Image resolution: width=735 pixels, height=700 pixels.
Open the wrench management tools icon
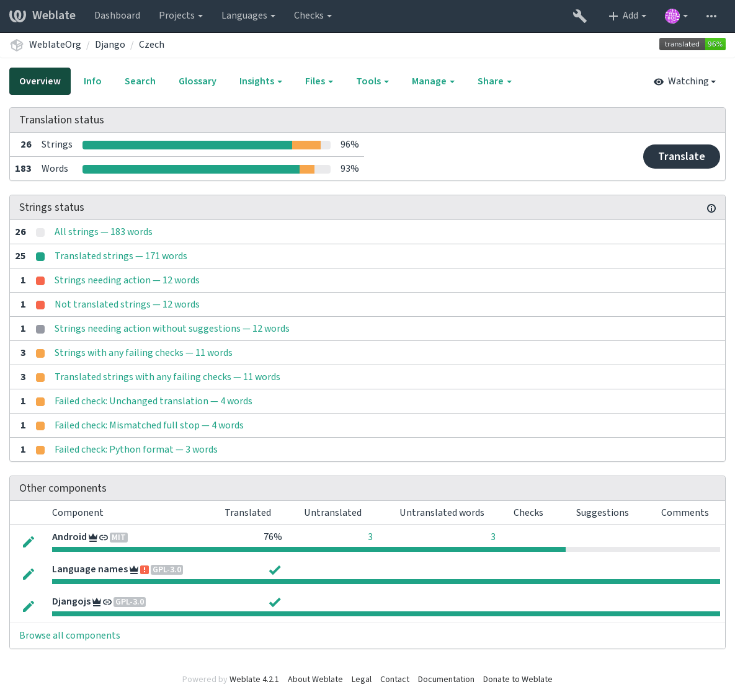(x=579, y=16)
